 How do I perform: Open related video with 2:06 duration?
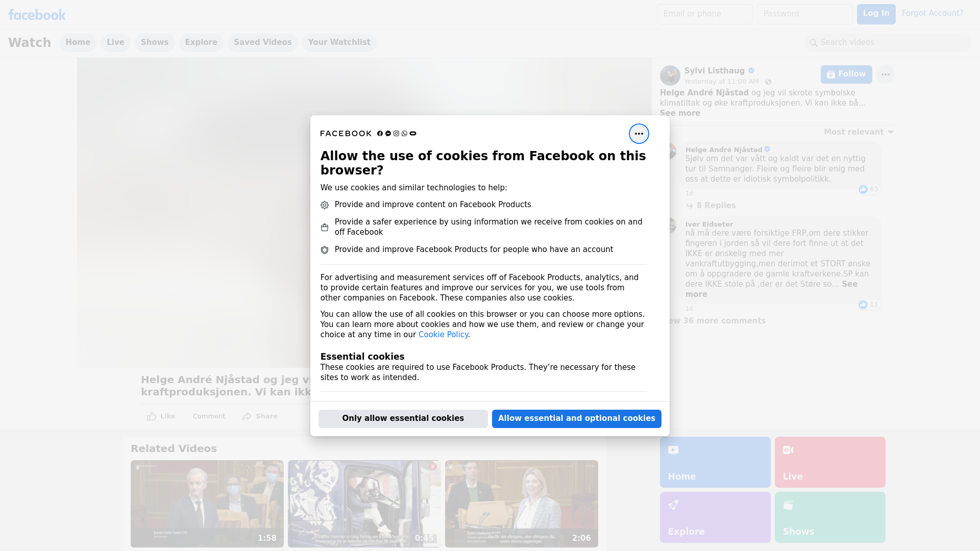pyautogui.click(x=522, y=504)
